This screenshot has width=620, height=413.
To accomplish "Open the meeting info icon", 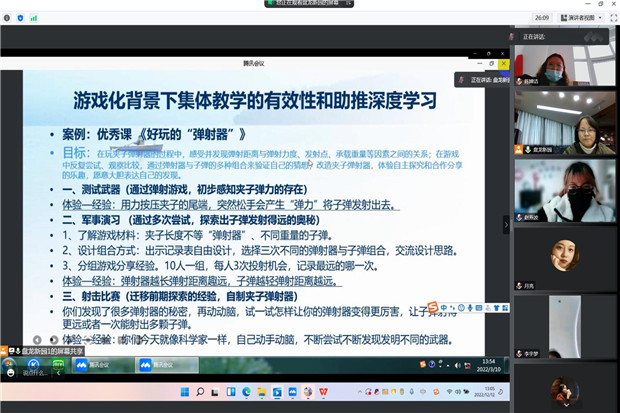I will point(8,17).
